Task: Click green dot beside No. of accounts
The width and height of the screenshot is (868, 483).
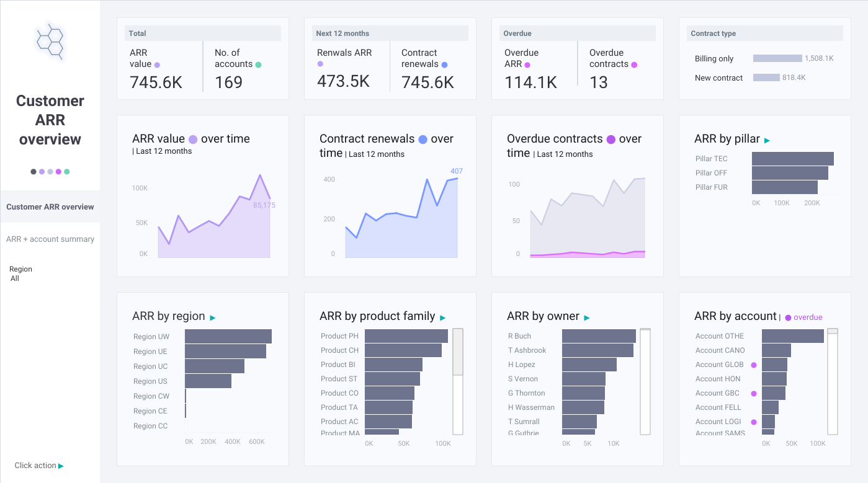Action: 258,64
